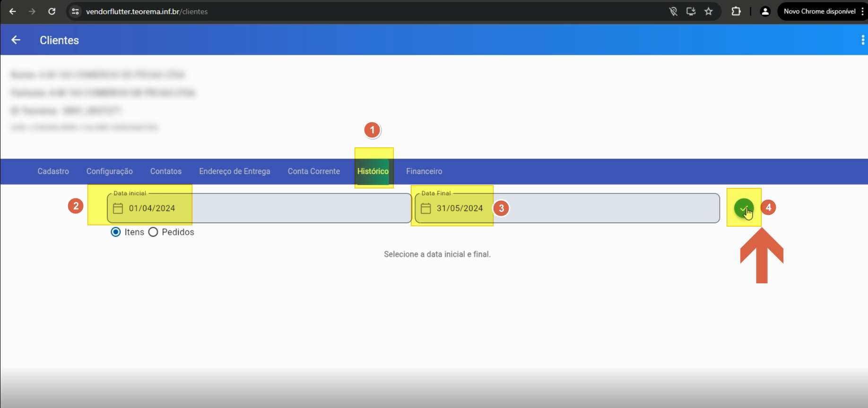Bookmark this page with the star icon
The height and width of the screenshot is (408, 868).
point(708,11)
